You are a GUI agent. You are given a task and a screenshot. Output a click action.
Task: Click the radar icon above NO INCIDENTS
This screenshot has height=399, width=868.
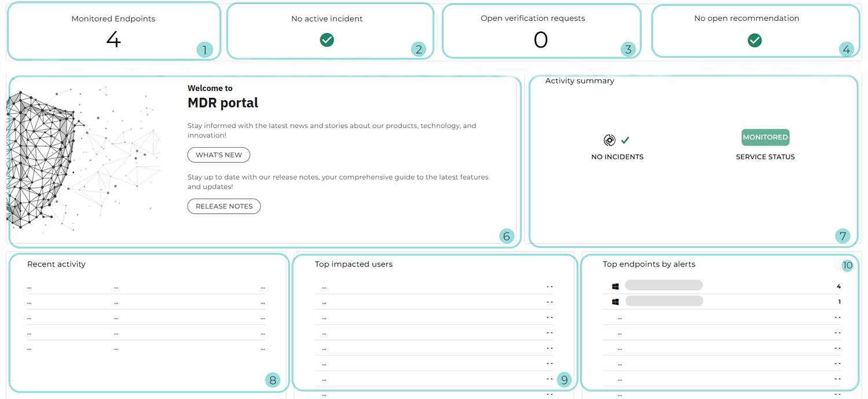(x=609, y=140)
